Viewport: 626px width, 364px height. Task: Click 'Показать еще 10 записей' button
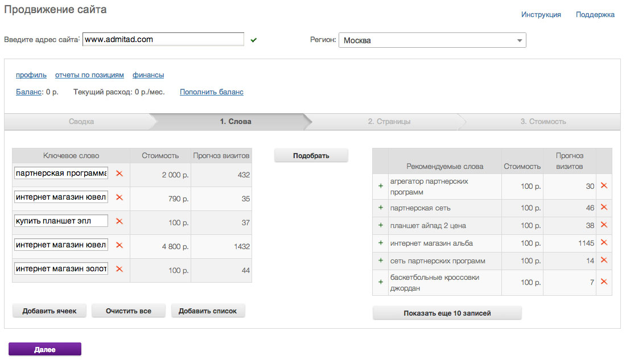(x=447, y=313)
